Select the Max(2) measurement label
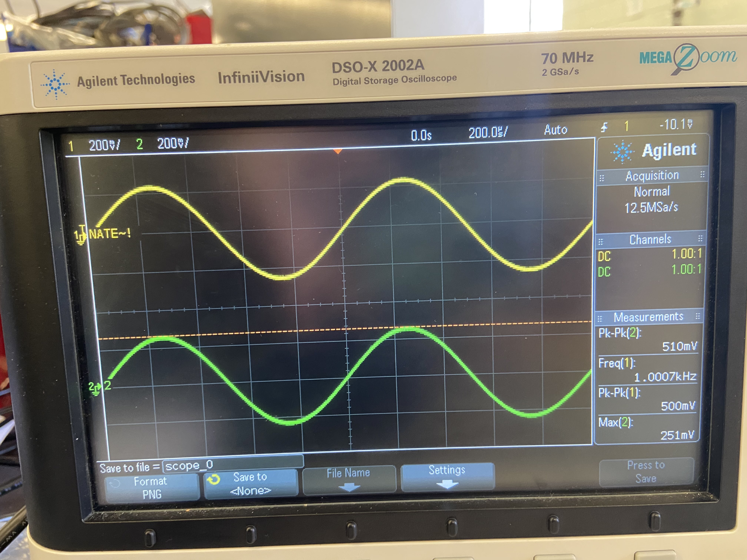Image resolution: width=747 pixels, height=560 pixels. [615, 422]
